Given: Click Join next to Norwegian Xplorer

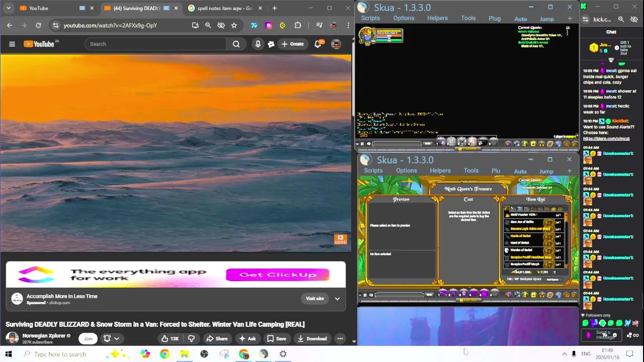Looking at the screenshot, I should pyautogui.click(x=88, y=339).
